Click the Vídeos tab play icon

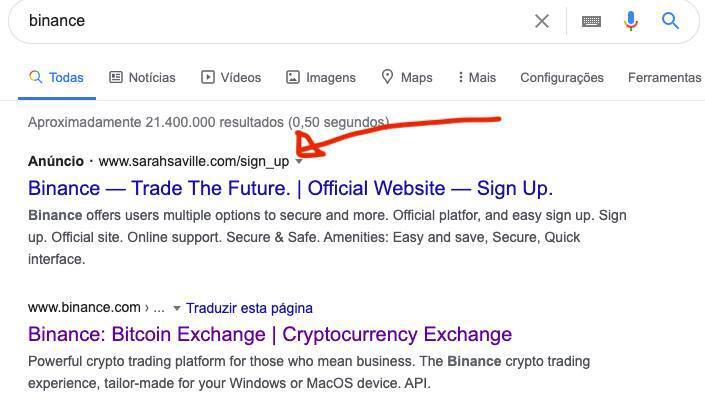point(208,77)
